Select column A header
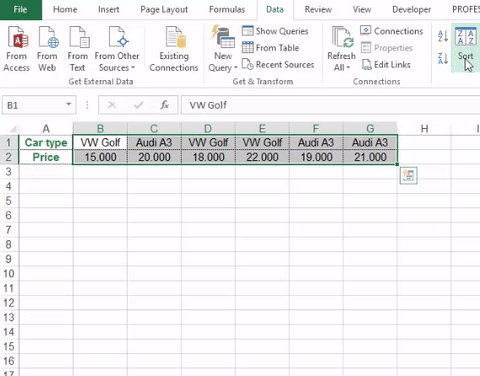 click(46, 128)
